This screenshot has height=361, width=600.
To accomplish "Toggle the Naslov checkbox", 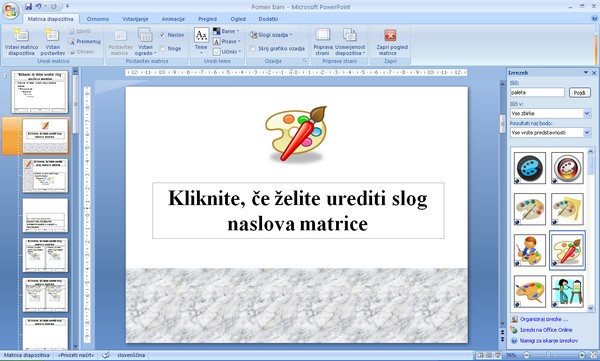I will click(163, 35).
